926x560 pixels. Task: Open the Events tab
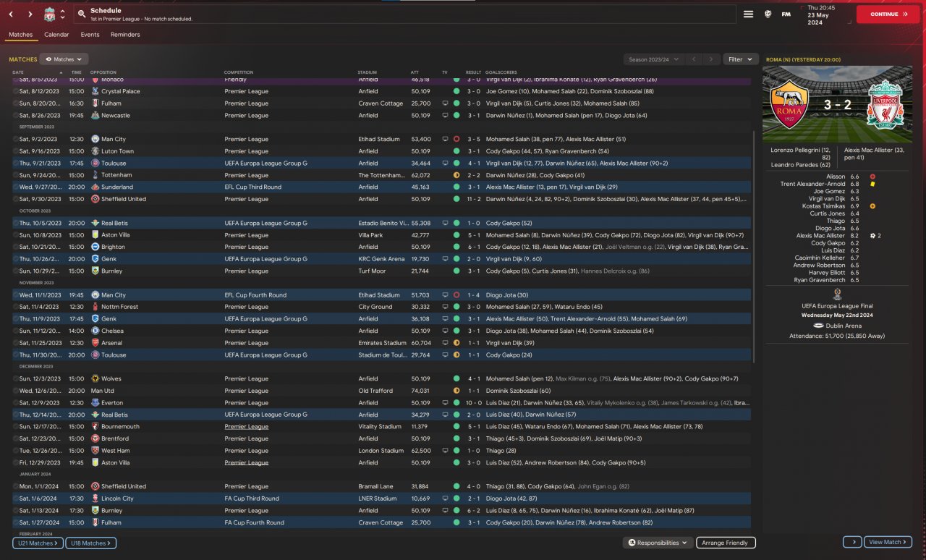click(x=90, y=35)
